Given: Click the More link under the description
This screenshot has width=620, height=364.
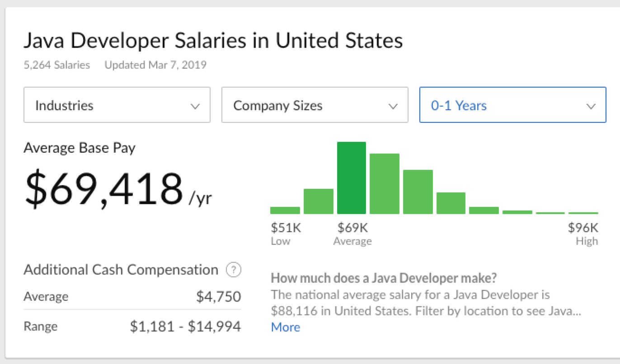Looking at the screenshot, I should [285, 327].
